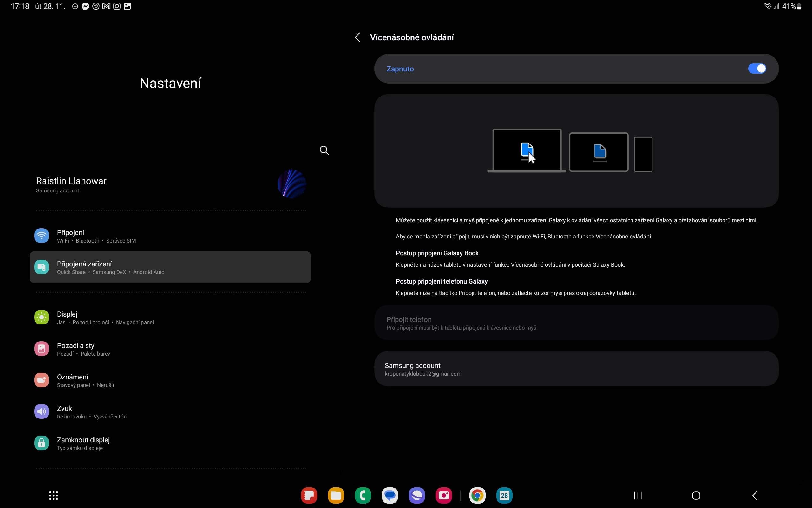Click the laptop illustration in the diagram
This screenshot has width=812, height=508.
[527, 151]
